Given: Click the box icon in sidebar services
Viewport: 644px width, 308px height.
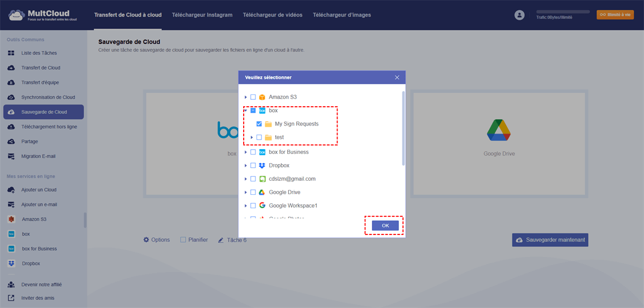Looking at the screenshot, I should click(x=11, y=234).
